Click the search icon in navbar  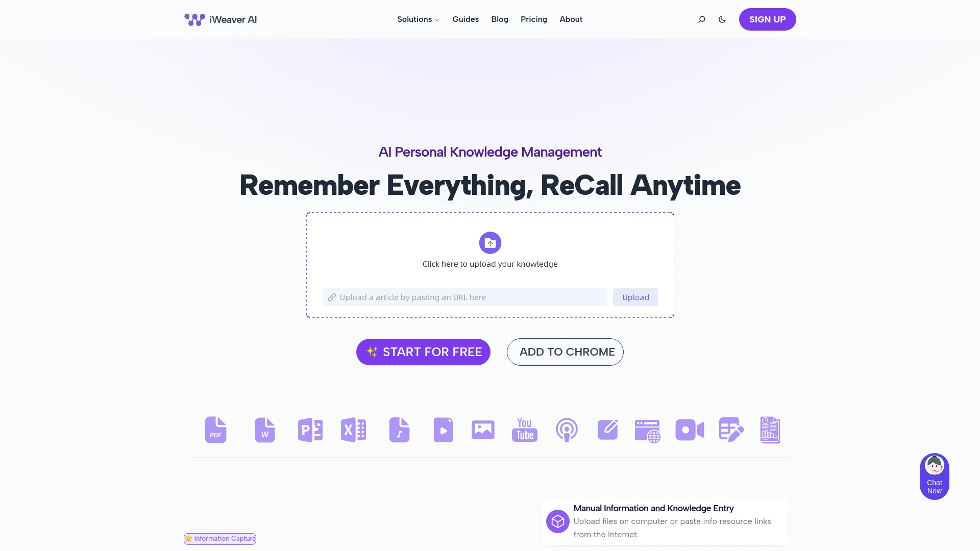(x=702, y=19)
